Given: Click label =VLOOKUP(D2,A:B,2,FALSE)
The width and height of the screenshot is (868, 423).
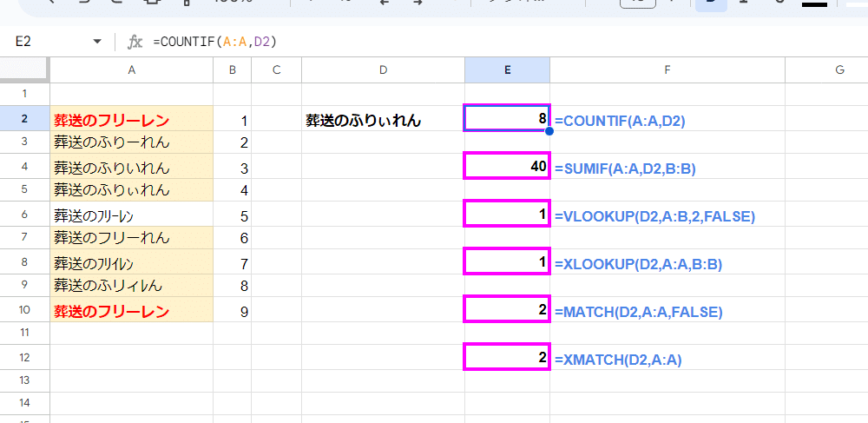Looking at the screenshot, I should coord(654,217).
